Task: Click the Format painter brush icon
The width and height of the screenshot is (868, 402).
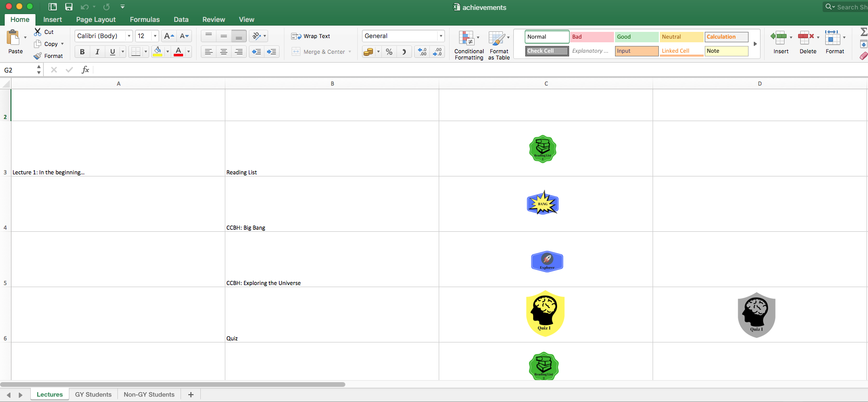Action: pyautogui.click(x=38, y=56)
